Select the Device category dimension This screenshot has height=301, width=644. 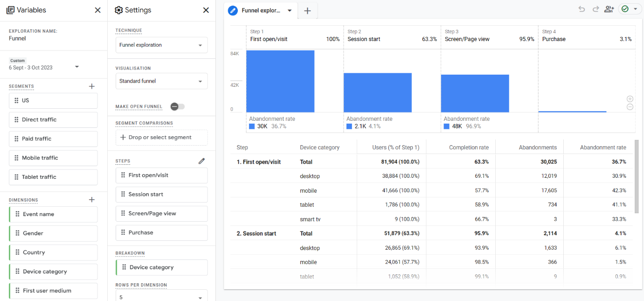click(53, 272)
